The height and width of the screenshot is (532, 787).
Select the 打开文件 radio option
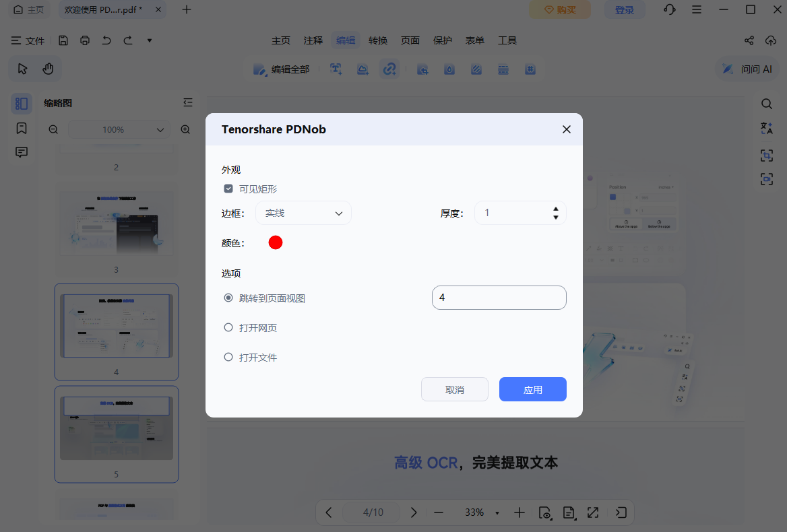(x=228, y=357)
